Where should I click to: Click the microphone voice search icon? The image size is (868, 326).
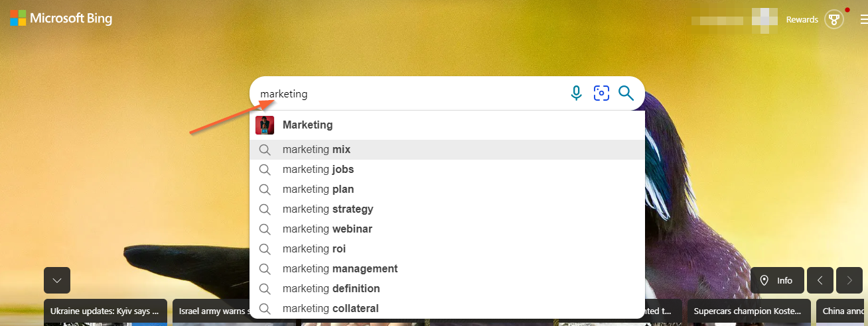point(576,93)
